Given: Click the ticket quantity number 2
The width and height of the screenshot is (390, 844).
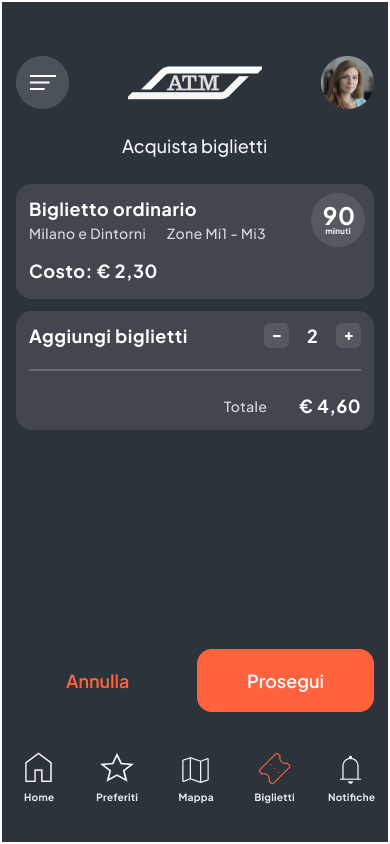Looking at the screenshot, I should 312,337.
